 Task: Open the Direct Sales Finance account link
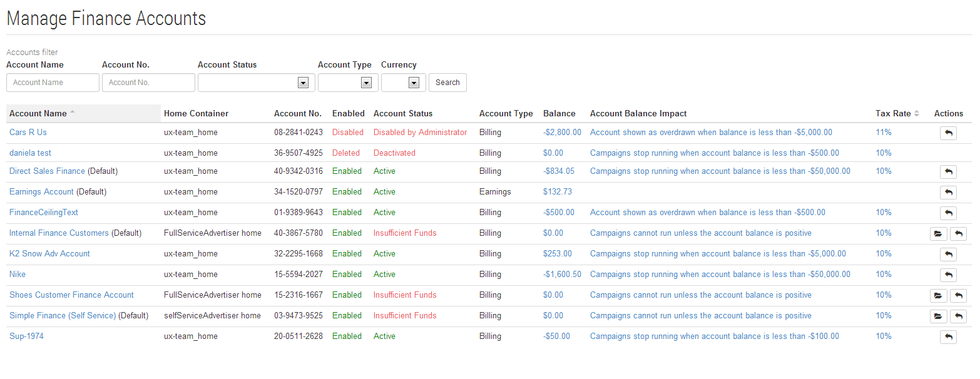[x=47, y=171]
